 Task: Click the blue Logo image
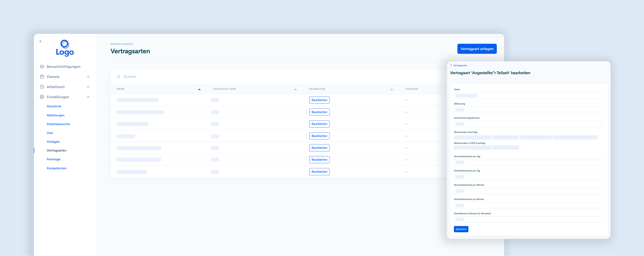65,48
